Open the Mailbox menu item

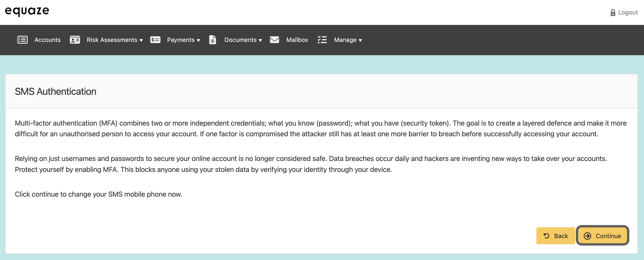297,40
